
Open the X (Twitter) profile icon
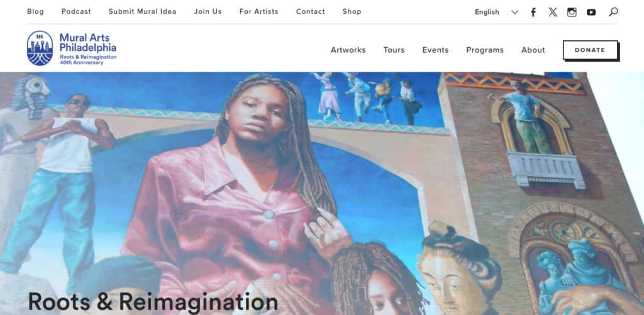(x=553, y=12)
